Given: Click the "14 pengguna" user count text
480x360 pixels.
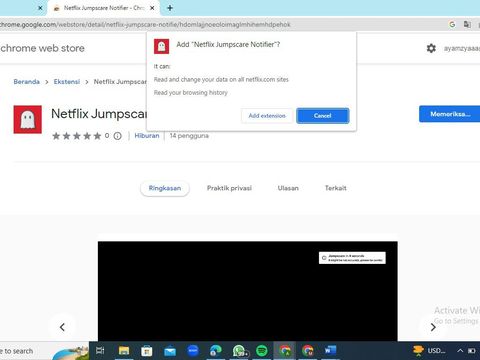Looking at the screenshot, I should (189, 136).
